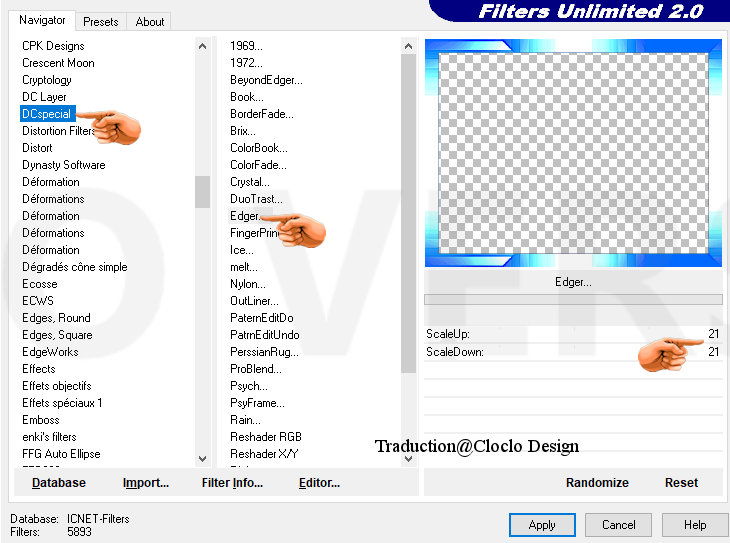Viewport: 730px width, 543px height.
Task: Select the OutLiner... filter
Action: (x=254, y=301)
